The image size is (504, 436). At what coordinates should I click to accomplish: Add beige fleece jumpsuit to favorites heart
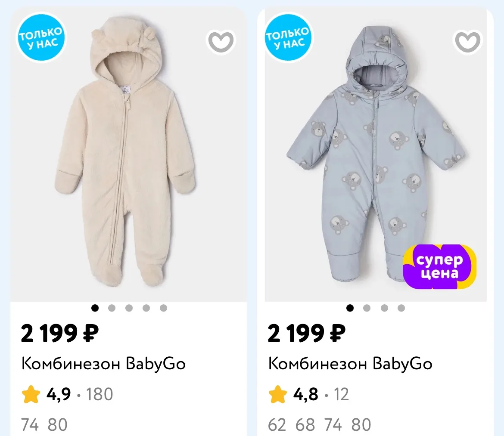pos(221,41)
